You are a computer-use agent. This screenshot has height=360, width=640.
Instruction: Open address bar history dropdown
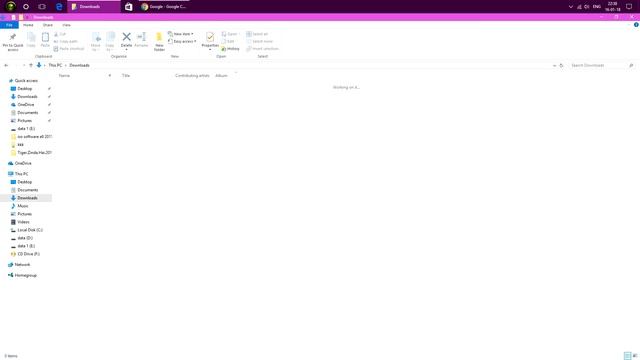tap(554, 65)
